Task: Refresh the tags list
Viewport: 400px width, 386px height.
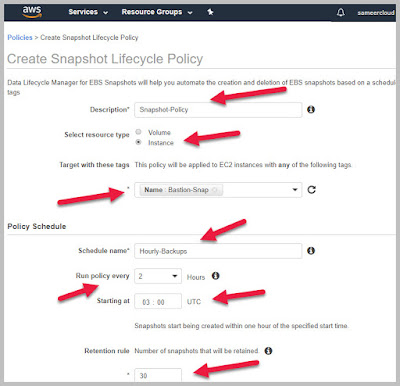Action: [x=311, y=190]
